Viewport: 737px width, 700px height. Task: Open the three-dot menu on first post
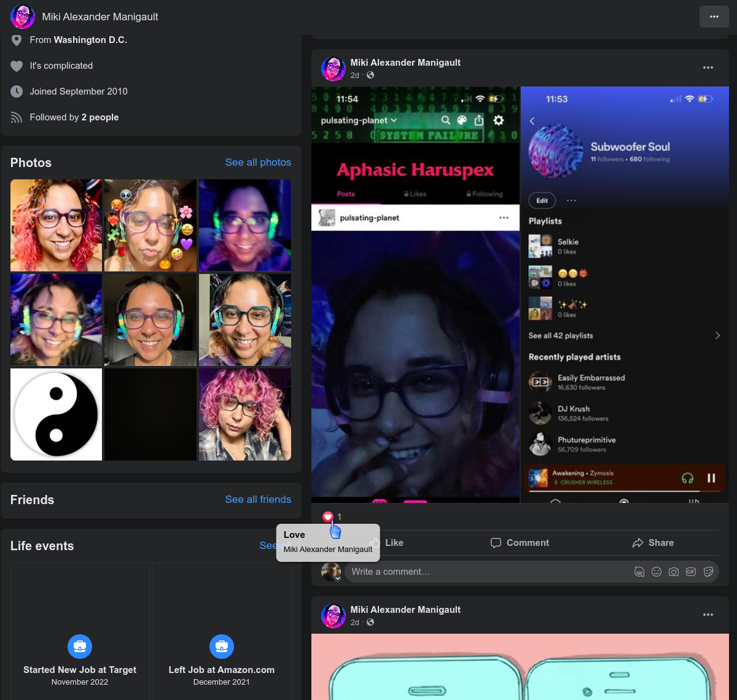[708, 68]
